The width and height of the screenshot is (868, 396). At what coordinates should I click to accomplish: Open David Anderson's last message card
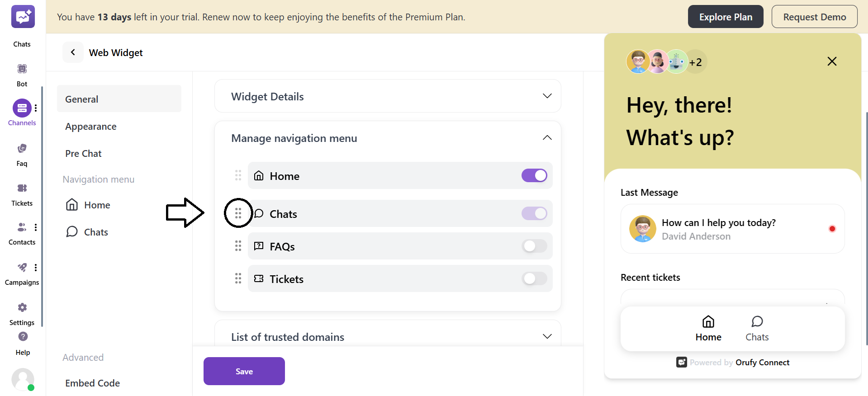point(732,229)
